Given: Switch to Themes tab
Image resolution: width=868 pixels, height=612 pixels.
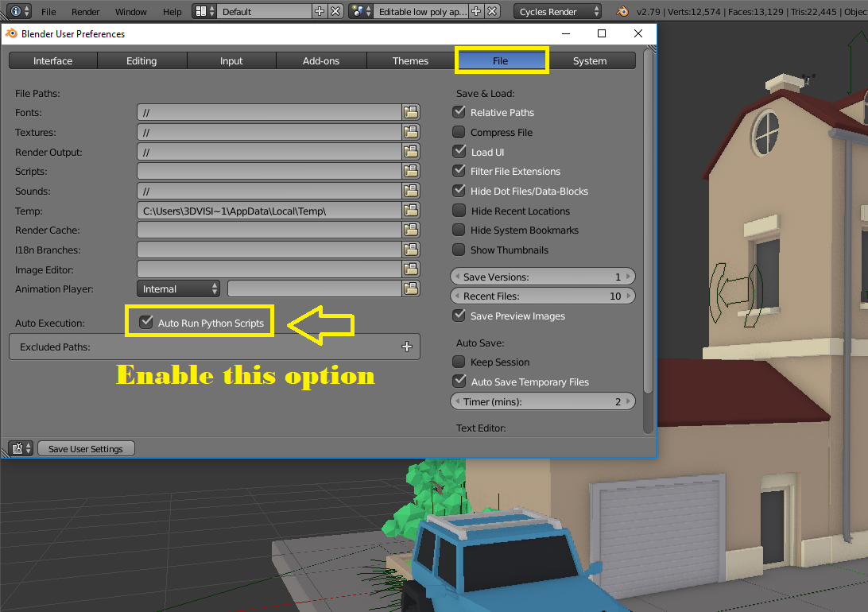Looking at the screenshot, I should (x=410, y=60).
